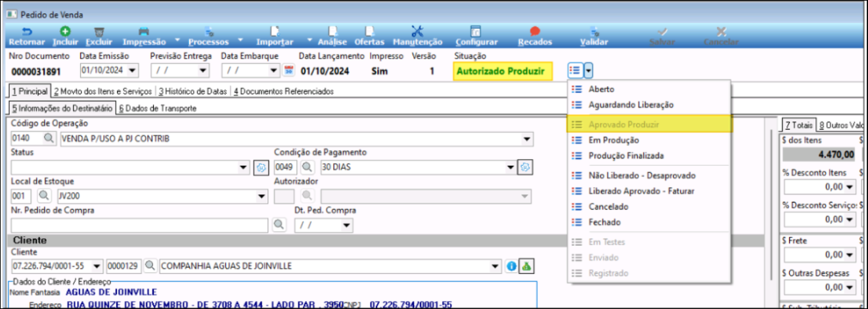Click the Nr. Pedido de Compra field
The width and height of the screenshot is (868, 309).
[x=140, y=224]
